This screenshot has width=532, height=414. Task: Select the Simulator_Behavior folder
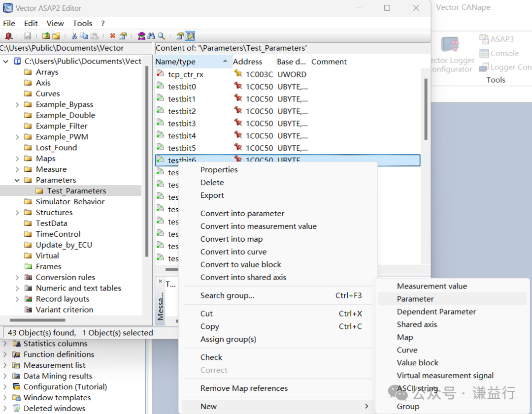tap(70, 202)
